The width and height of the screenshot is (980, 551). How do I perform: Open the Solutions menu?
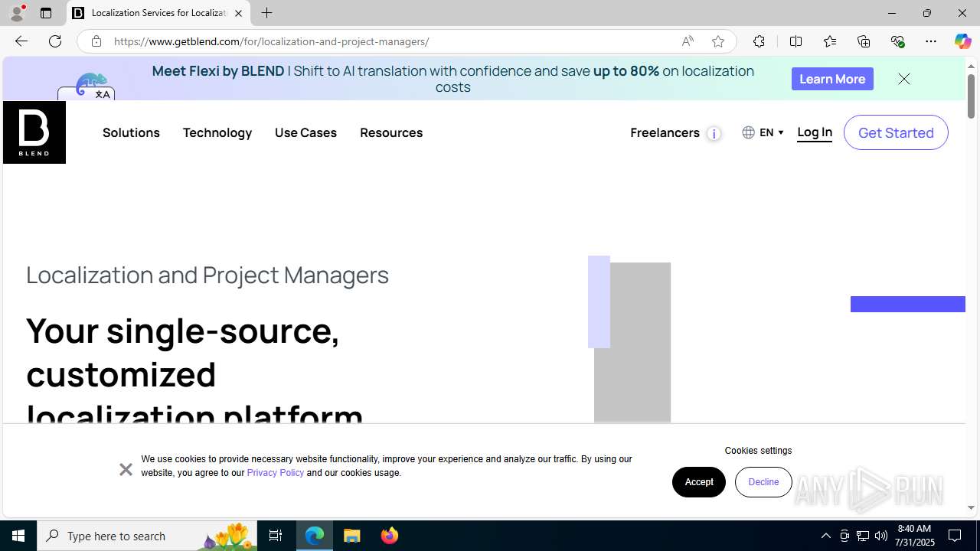[131, 132]
